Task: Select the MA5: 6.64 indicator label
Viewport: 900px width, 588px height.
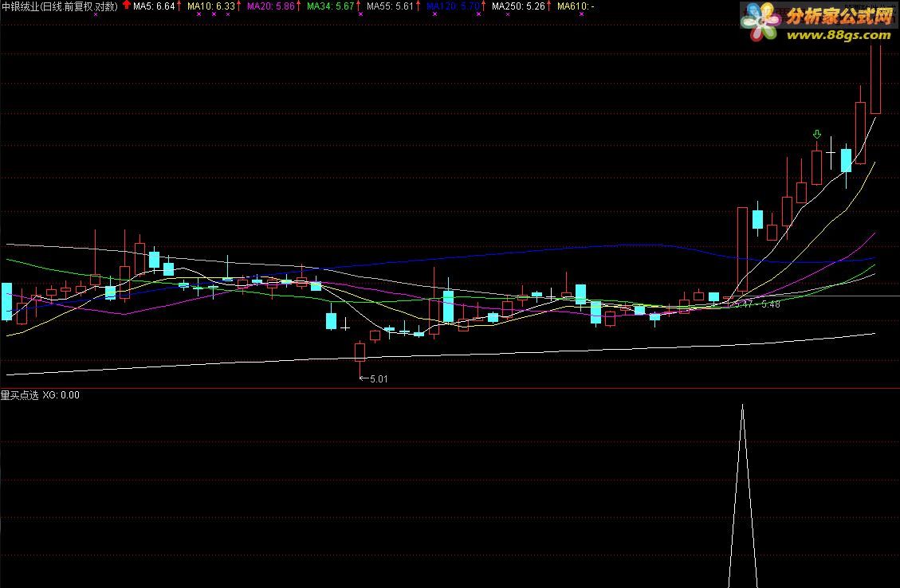Action: pyautogui.click(x=154, y=6)
